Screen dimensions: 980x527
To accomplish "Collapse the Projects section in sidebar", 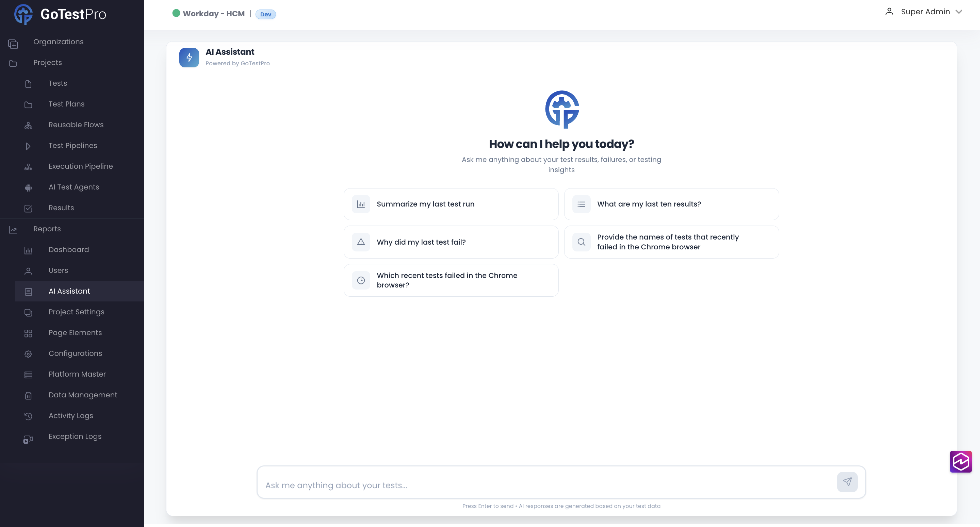I will (47, 62).
